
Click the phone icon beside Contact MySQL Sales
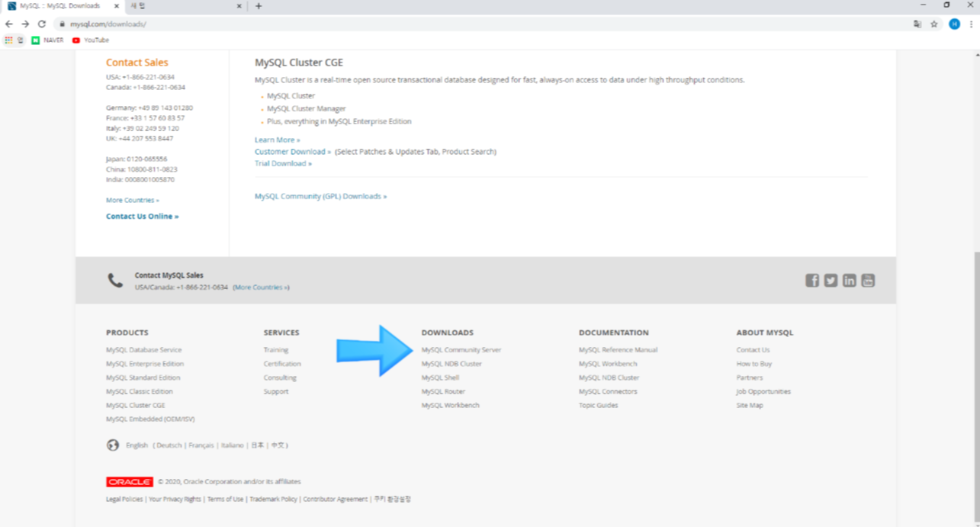click(115, 281)
